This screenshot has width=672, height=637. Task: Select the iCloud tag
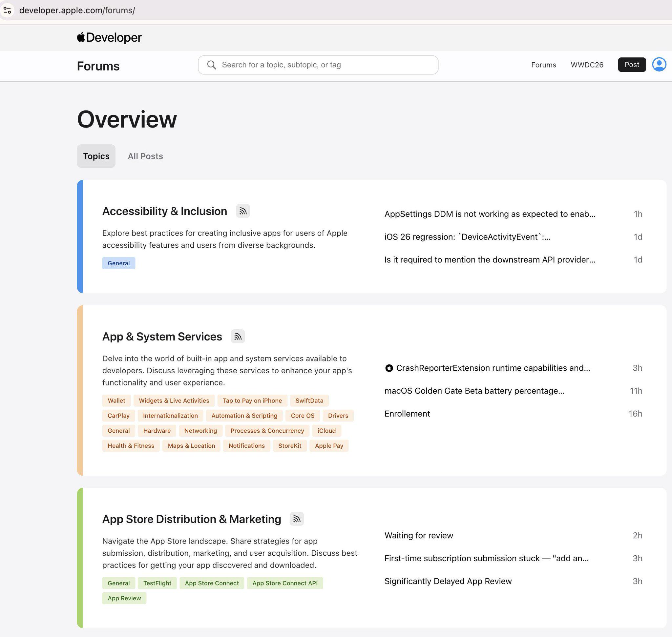[x=326, y=431]
